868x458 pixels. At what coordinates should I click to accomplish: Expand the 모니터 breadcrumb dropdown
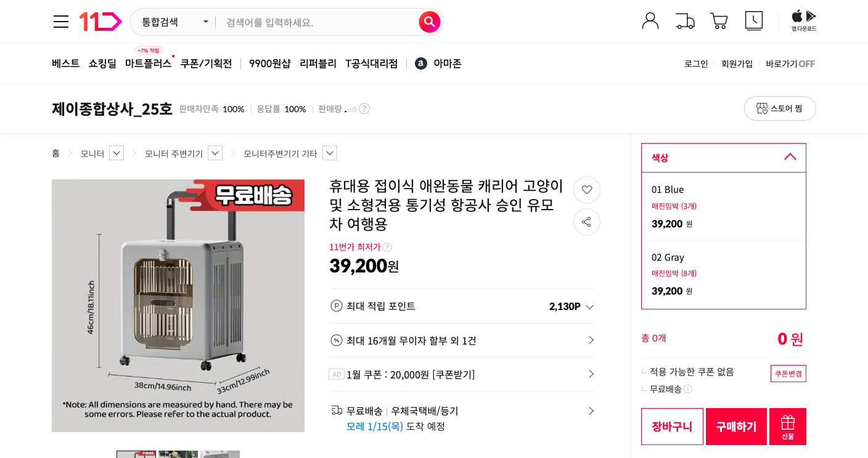coord(117,152)
